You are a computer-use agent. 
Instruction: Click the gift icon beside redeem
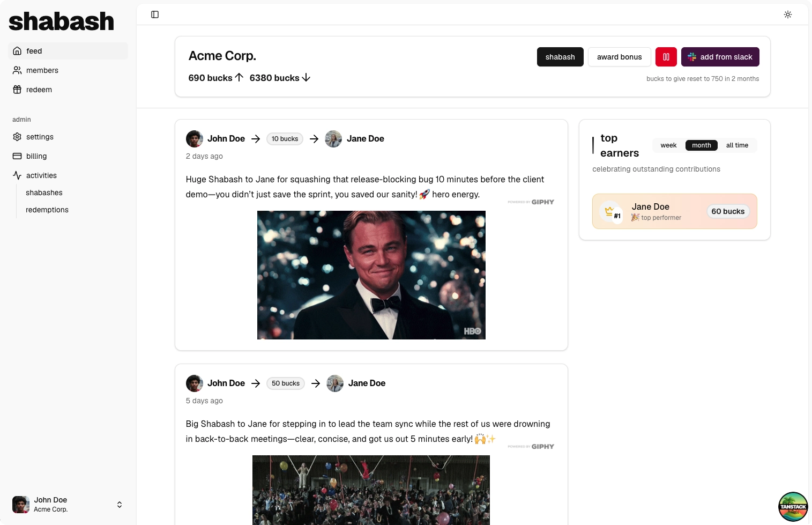[x=17, y=90]
